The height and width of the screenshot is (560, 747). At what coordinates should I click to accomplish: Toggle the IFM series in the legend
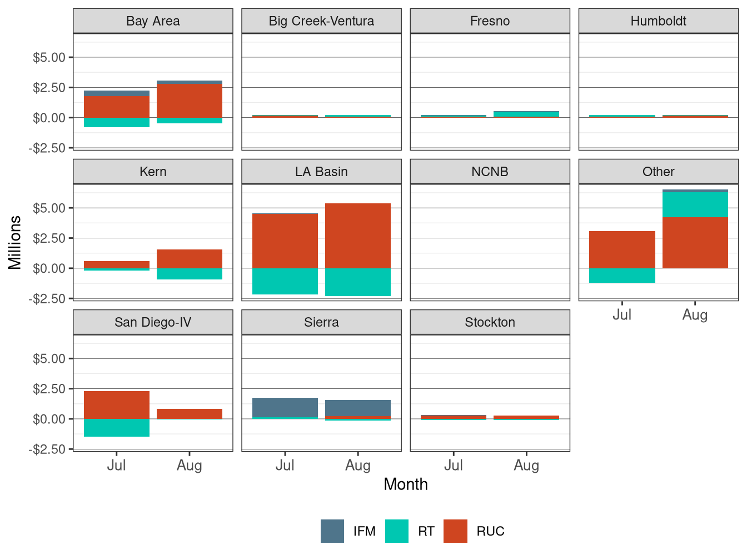[332, 531]
